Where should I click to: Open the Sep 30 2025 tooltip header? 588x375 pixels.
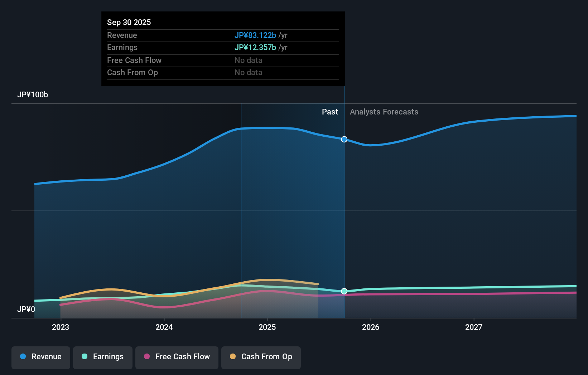[x=129, y=22]
